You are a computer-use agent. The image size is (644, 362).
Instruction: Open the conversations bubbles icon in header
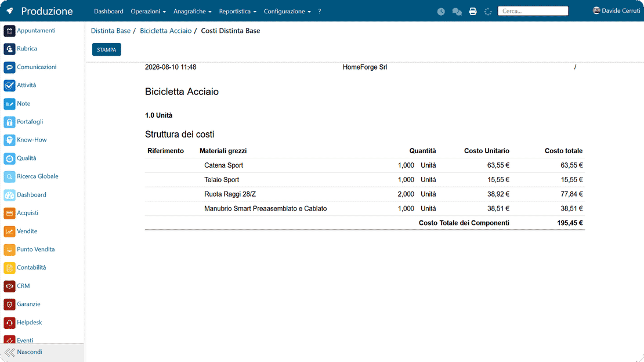click(457, 12)
